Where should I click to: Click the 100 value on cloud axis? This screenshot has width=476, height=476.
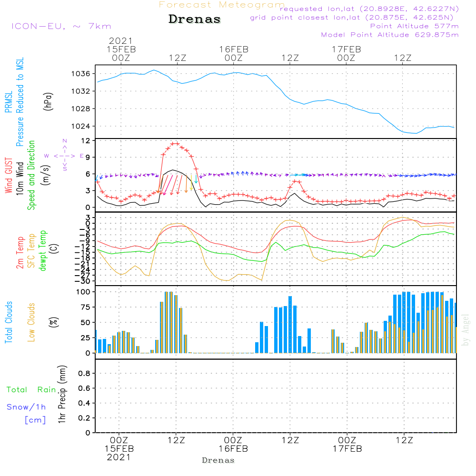point(83,292)
